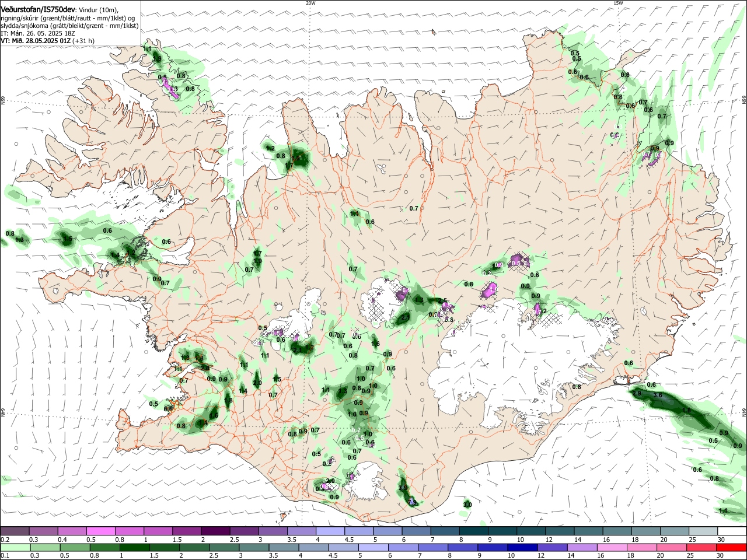Click the 1.5–2 purple snow legend swatch
This screenshot has width=747, height=560.
coord(188,531)
